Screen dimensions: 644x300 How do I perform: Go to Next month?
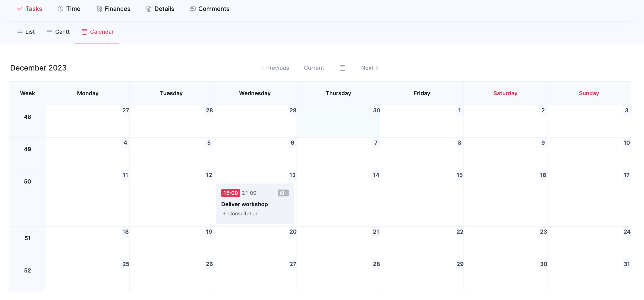pyautogui.click(x=370, y=68)
